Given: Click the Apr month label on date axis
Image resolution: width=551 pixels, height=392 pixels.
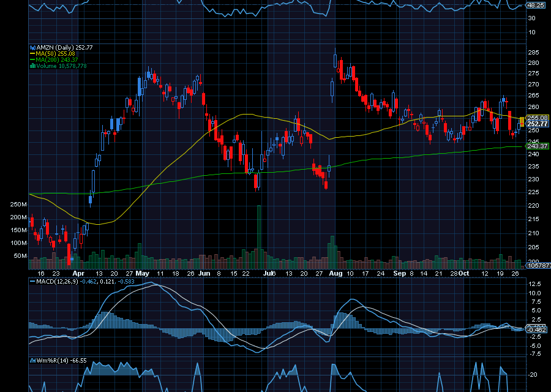Looking at the screenshot, I should click(78, 274).
